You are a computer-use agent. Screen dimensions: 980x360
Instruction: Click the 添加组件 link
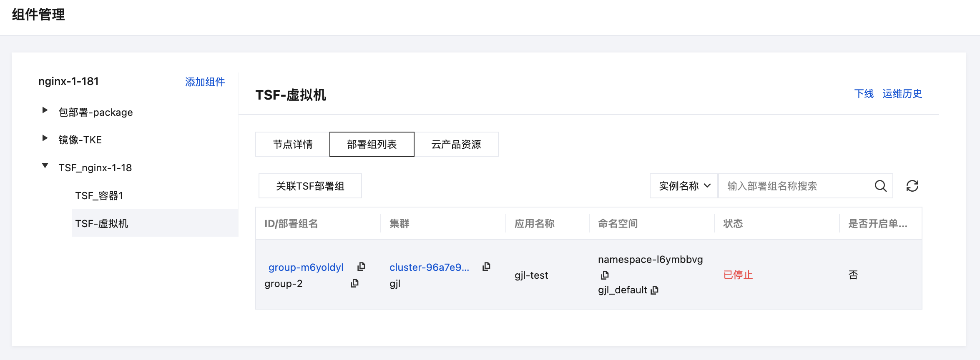[x=205, y=82]
